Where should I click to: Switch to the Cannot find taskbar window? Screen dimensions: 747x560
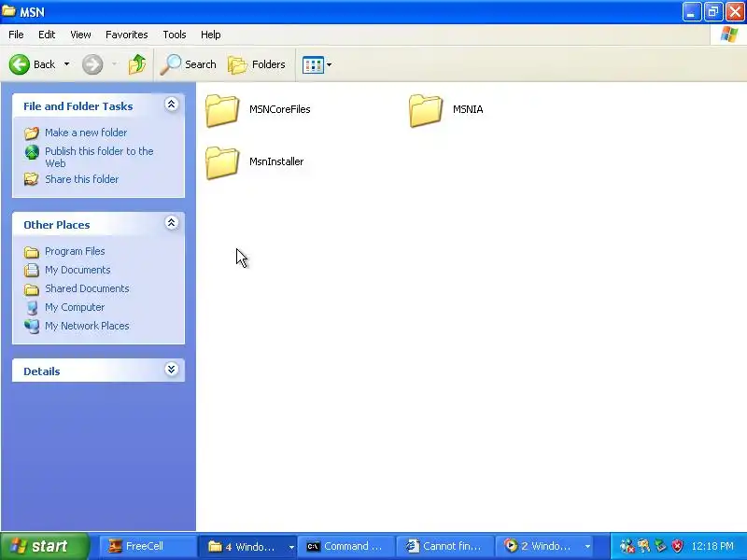445,546
